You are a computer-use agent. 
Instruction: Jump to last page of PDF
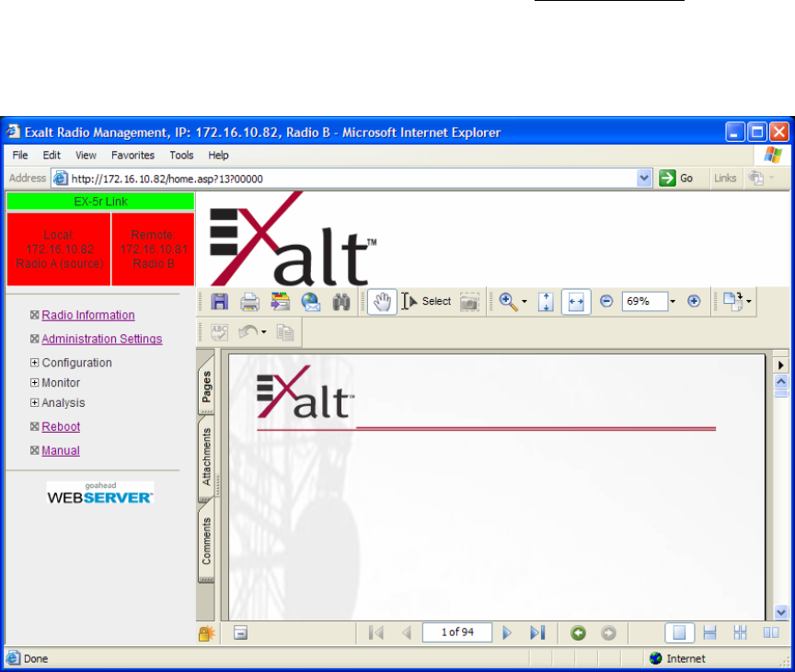point(537,633)
